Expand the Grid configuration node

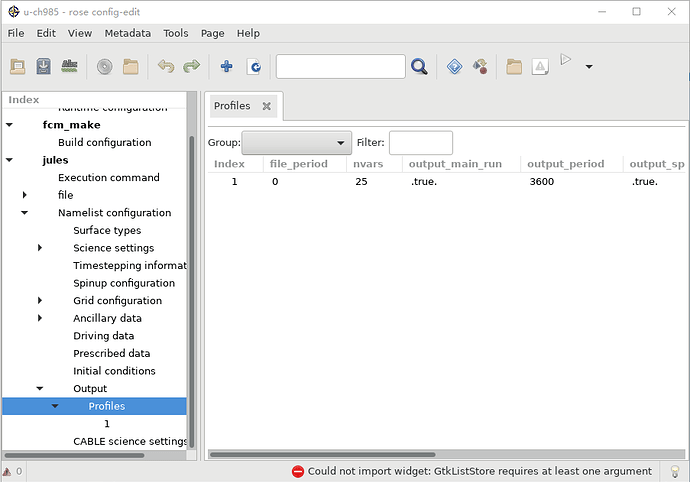(40, 301)
